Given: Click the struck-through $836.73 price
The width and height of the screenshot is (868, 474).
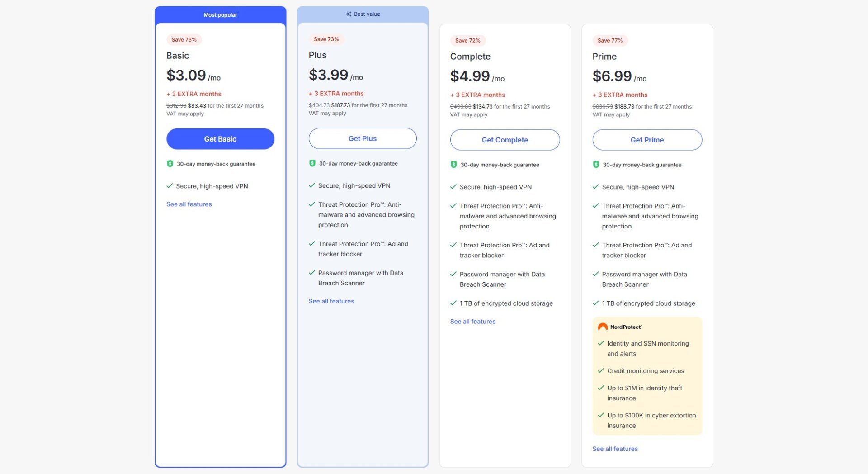Looking at the screenshot, I should click(603, 107).
